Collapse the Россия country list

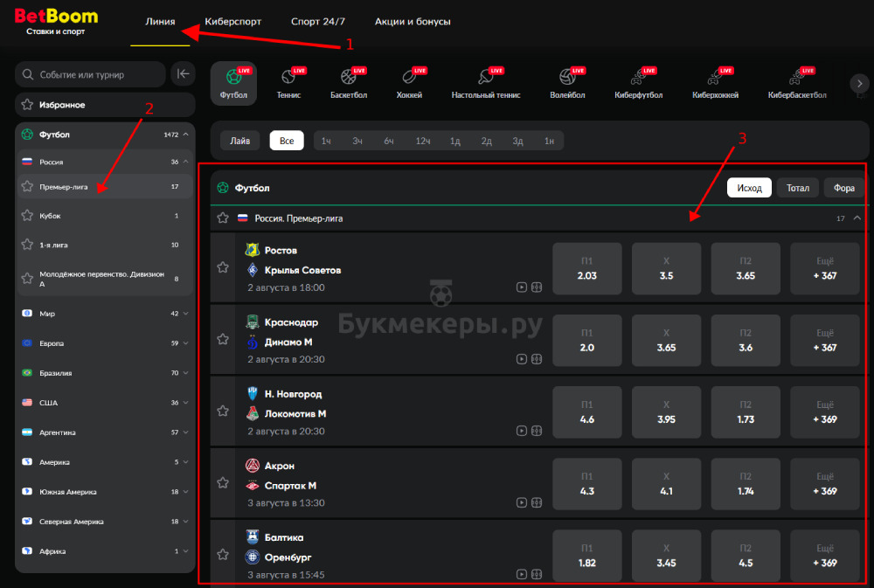point(185,162)
